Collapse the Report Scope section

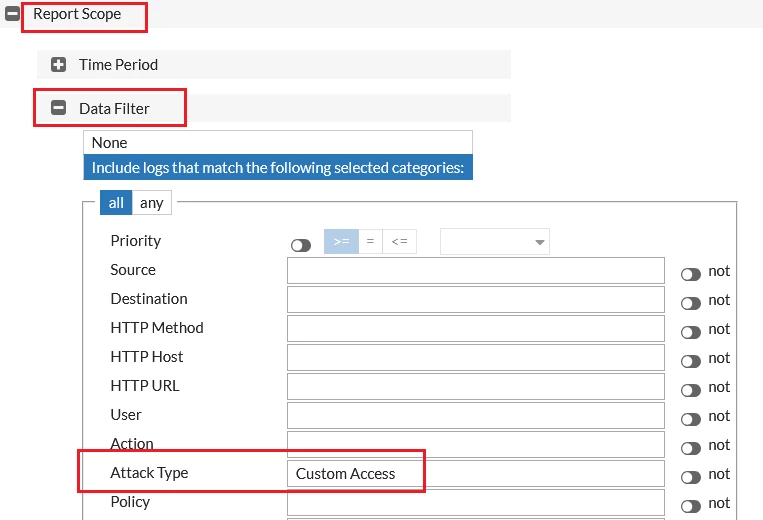pos(12,14)
